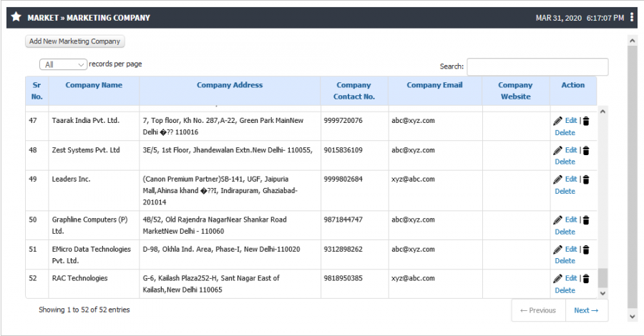Click the pencil edit icon for Taarak India

[557, 121]
